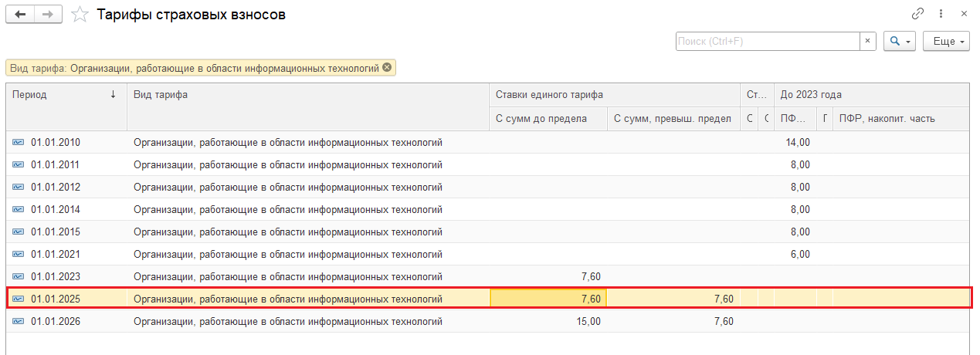Click the back navigation arrow

coord(20,15)
